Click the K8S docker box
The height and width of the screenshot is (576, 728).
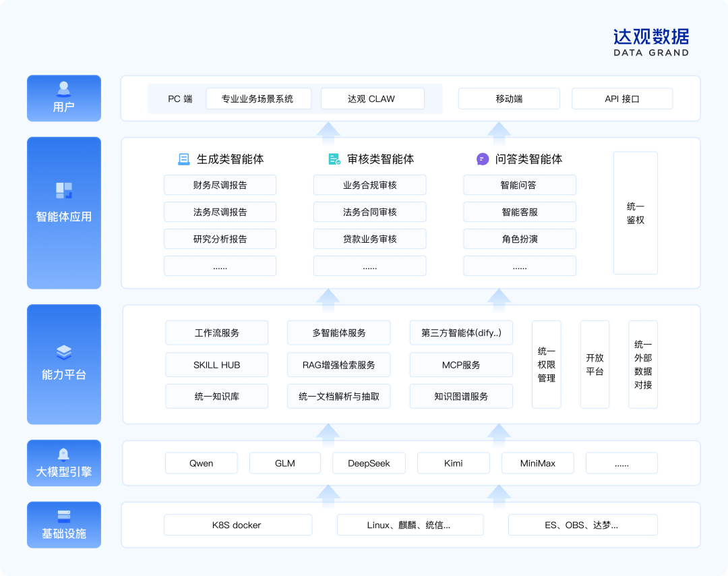pyautogui.click(x=238, y=525)
